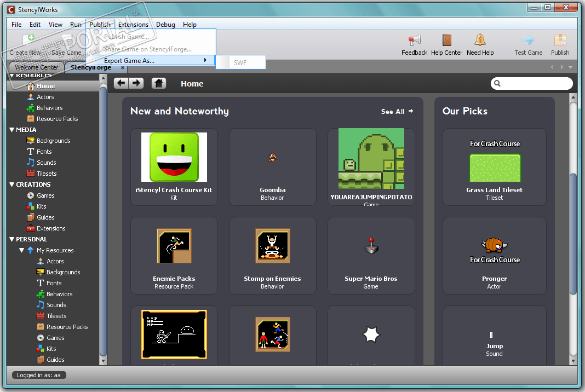The width and height of the screenshot is (585, 392).
Task: Open Resource Packs under My Resources
Action: click(67, 327)
